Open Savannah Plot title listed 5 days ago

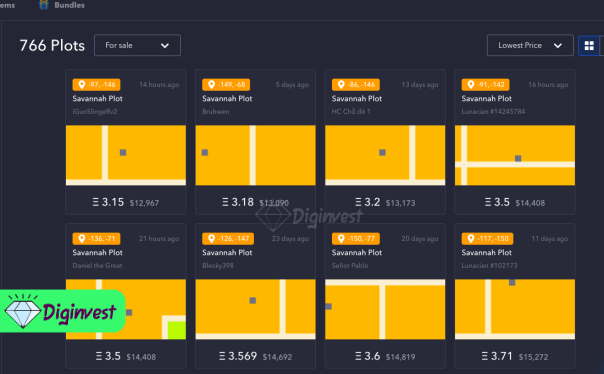(227, 99)
